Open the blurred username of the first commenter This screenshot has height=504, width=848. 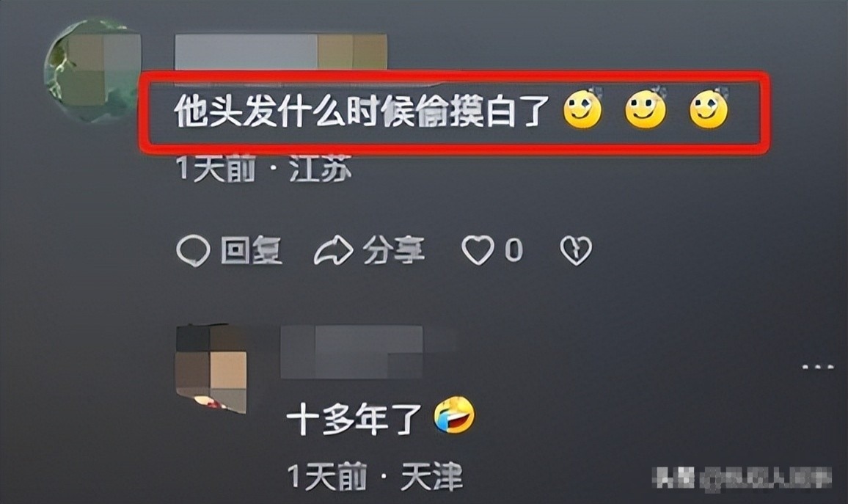[281, 52]
